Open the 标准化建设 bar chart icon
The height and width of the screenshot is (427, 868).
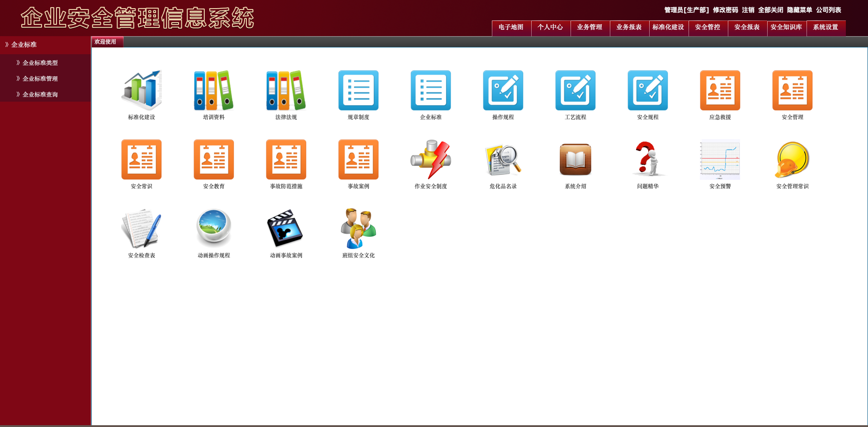click(142, 90)
